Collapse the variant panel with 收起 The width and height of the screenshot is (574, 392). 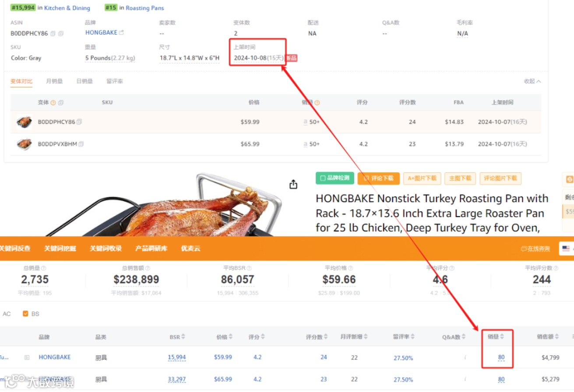532,81
